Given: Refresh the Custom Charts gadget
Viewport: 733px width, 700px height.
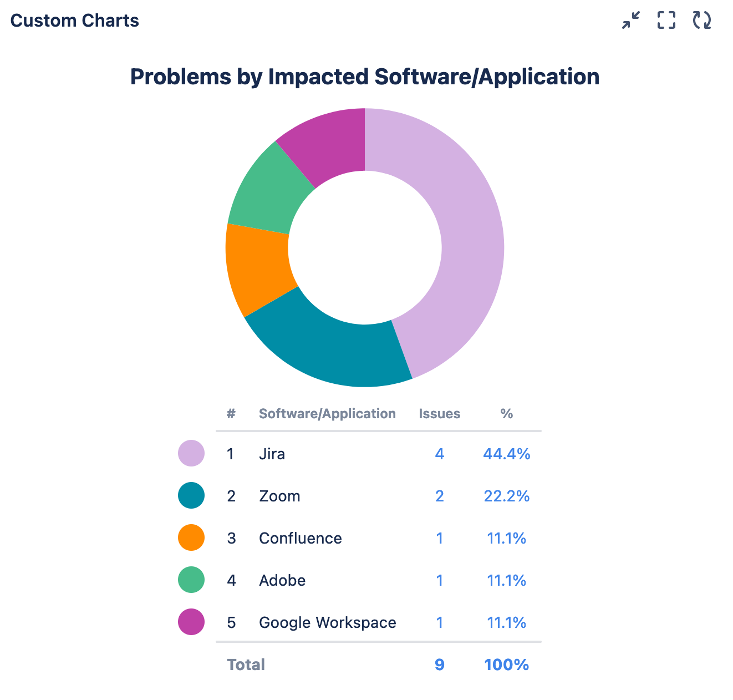Looking at the screenshot, I should [702, 21].
